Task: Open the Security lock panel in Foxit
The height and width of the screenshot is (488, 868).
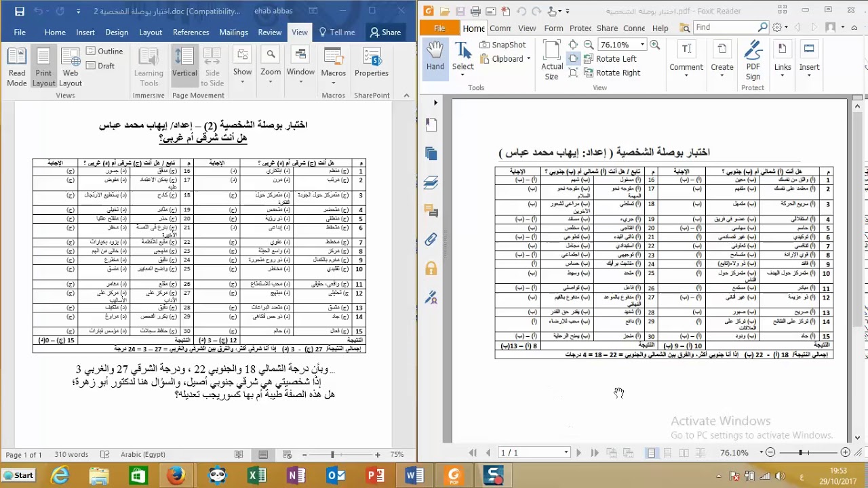Action: pyautogui.click(x=431, y=268)
